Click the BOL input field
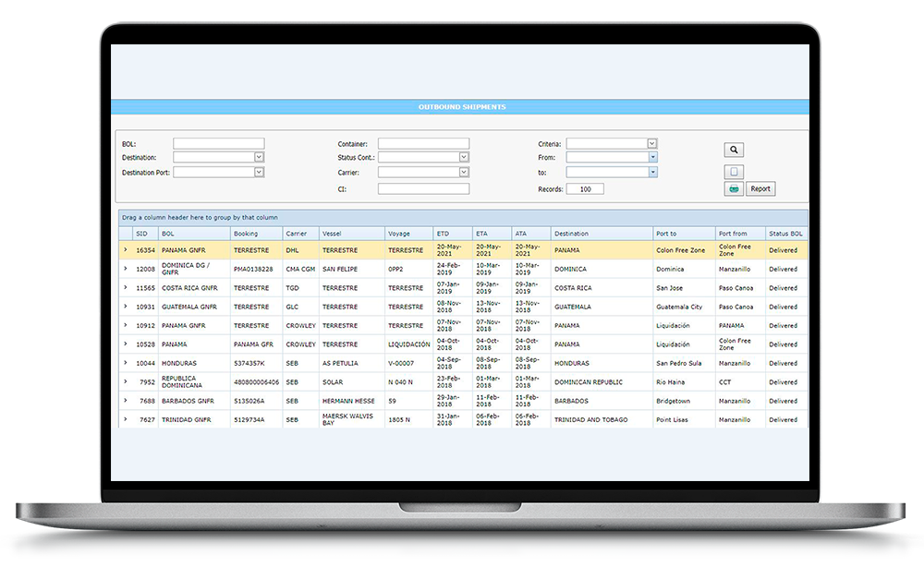924x579 pixels. pos(218,144)
